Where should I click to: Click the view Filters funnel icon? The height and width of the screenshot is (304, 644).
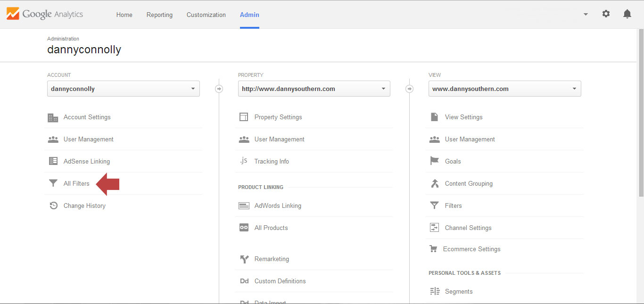tap(434, 205)
